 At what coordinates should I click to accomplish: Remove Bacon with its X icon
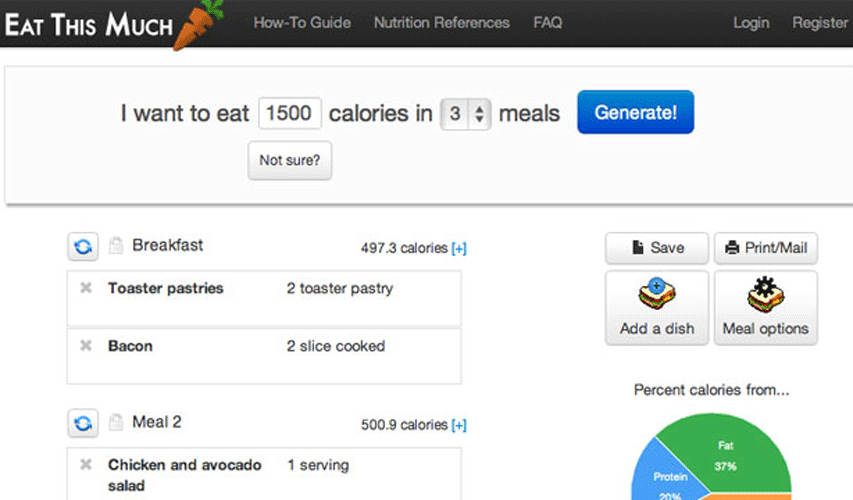point(86,345)
